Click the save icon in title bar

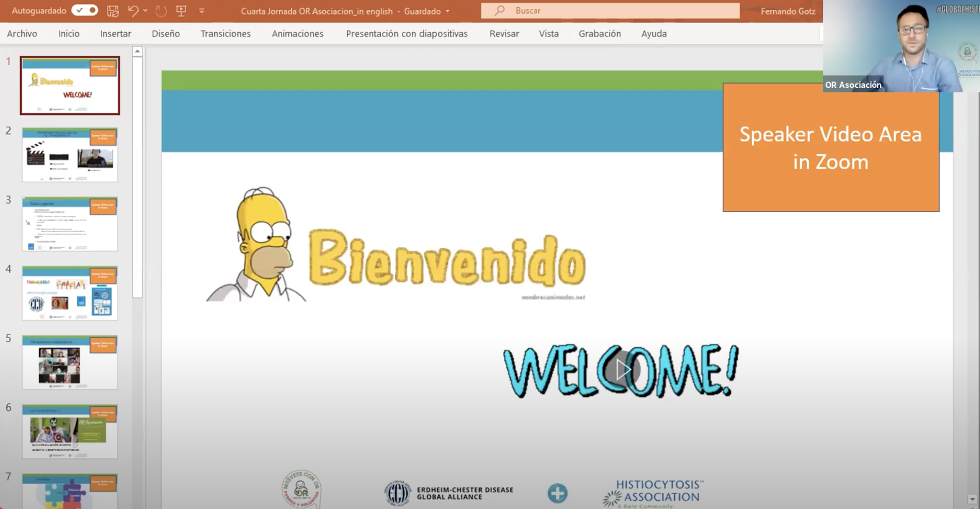pos(113,10)
